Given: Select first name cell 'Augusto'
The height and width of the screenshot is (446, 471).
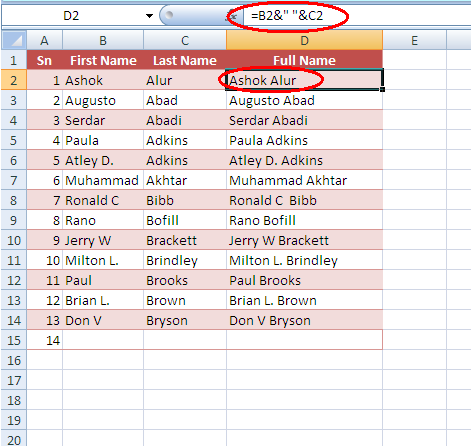Looking at the screenshot, I should (103, 100).
